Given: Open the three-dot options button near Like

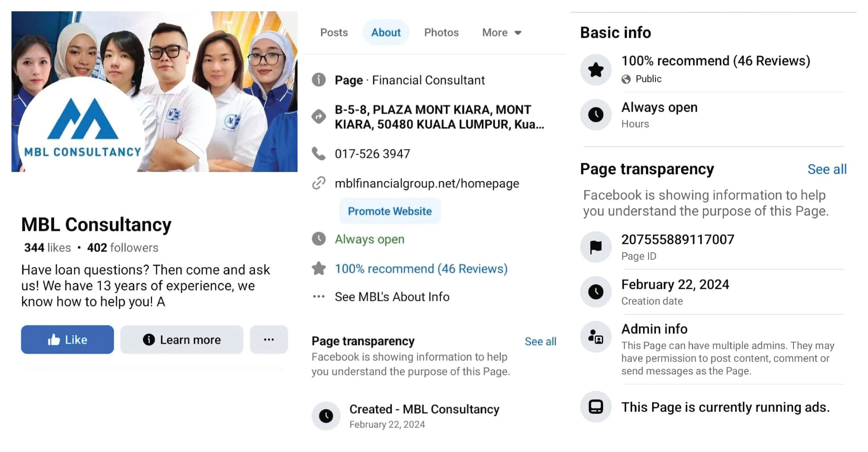Looking at the screenshot, I should (269, 340).
